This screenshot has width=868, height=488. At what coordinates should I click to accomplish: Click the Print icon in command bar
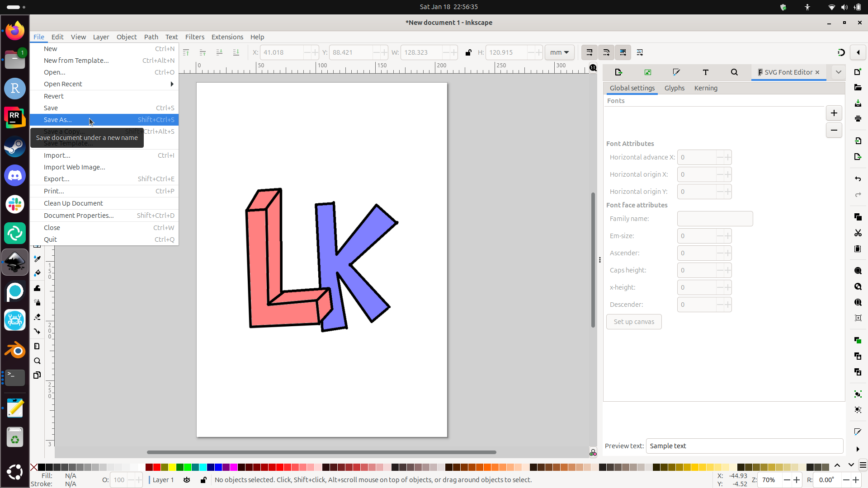[x=858, y=118]
